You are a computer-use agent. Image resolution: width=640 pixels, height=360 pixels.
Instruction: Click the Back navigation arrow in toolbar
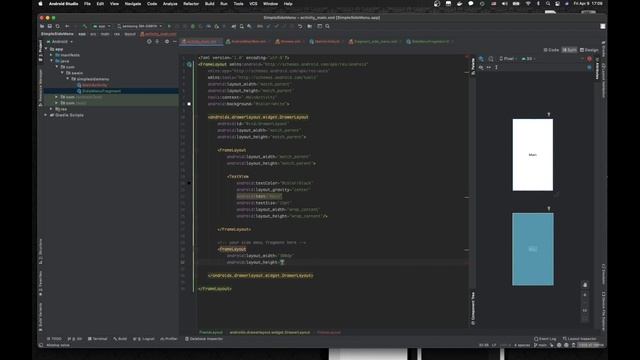tap(67, 26)
